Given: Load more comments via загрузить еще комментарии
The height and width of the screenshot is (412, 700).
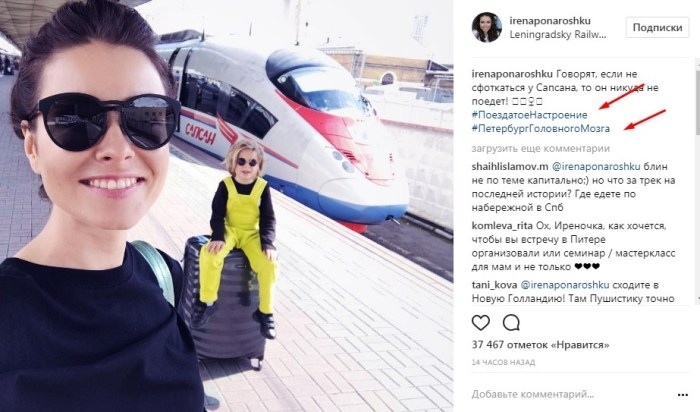Looking at the screenshot, I should (541, 149).
